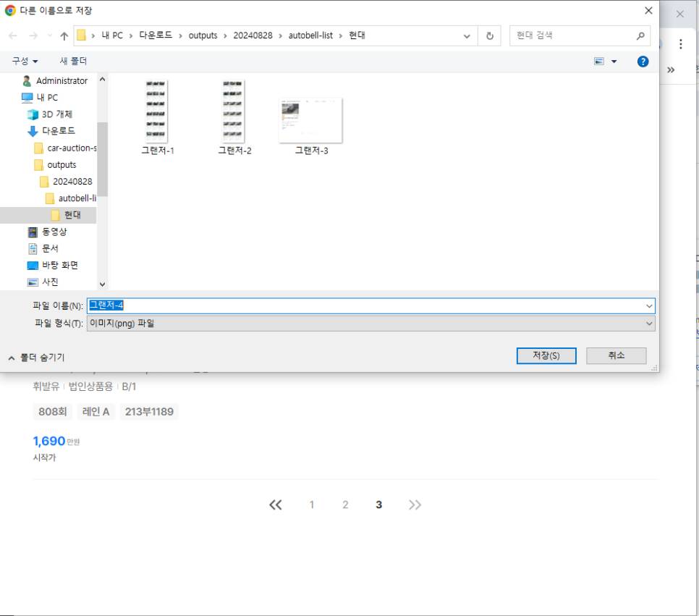Click the up one level arrow
The height and width of the screenshot is (616, 699).
[x=64, y=35]
